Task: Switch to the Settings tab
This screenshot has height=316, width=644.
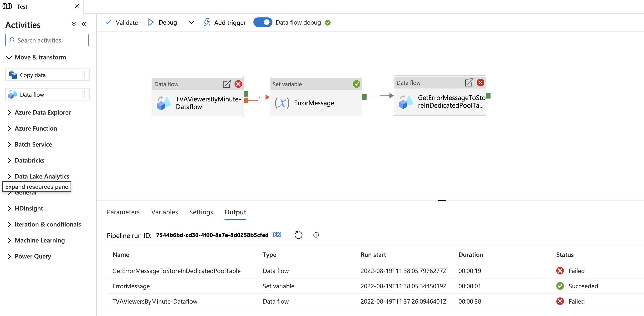Action: pyautogui.click(x=201, y=212)
